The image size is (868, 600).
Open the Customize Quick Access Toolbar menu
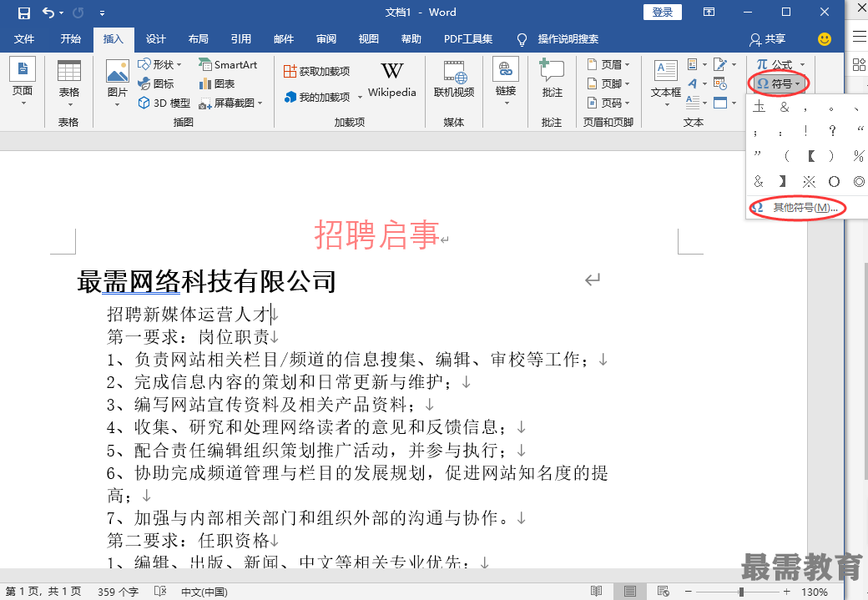coord(103,13)
